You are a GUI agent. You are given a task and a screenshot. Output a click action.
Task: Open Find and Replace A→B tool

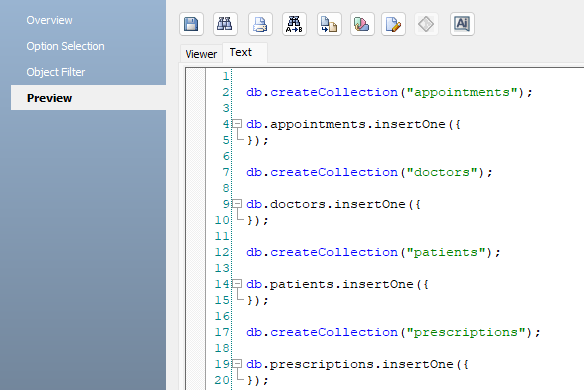pos(294,24)
